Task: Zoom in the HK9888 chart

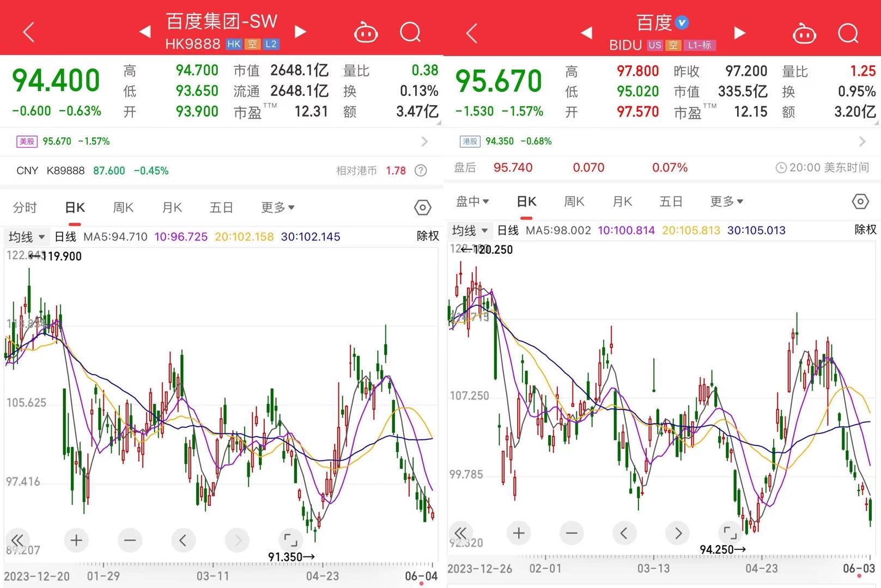Action: [x=76, y=540]
